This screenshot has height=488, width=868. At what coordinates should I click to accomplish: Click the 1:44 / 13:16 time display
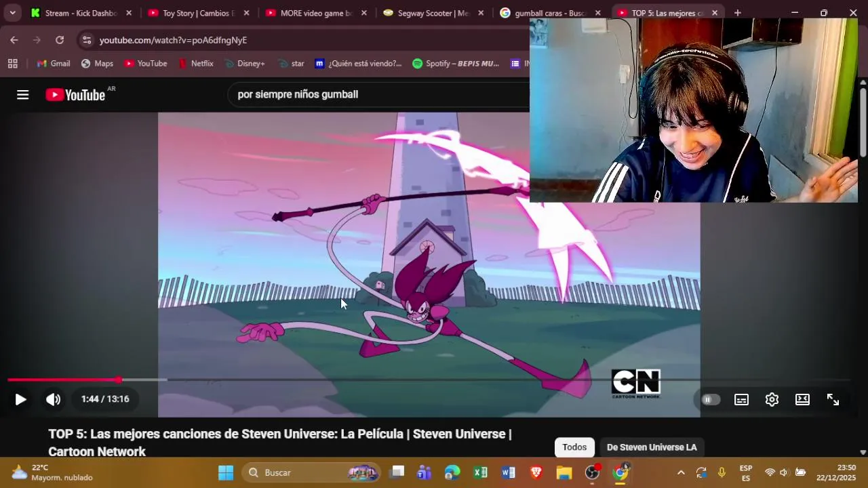[105, 399]
